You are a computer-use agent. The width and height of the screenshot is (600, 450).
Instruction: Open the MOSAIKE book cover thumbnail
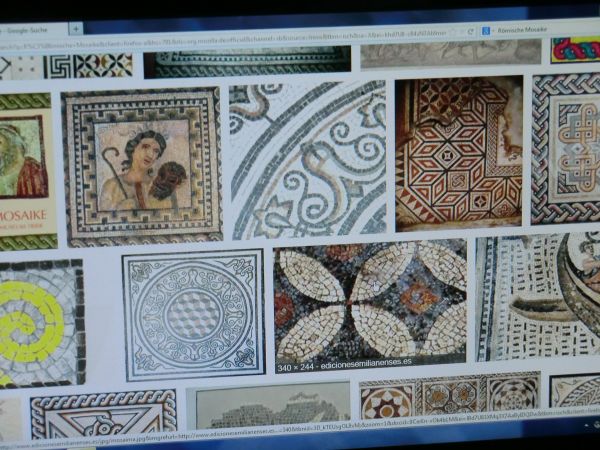coord(27,171)
